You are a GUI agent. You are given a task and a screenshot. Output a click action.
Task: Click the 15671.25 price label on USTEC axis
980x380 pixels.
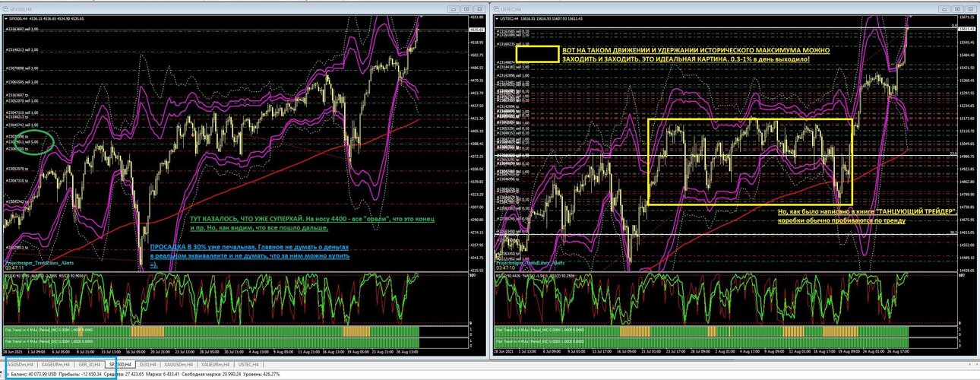pos(967,17)
